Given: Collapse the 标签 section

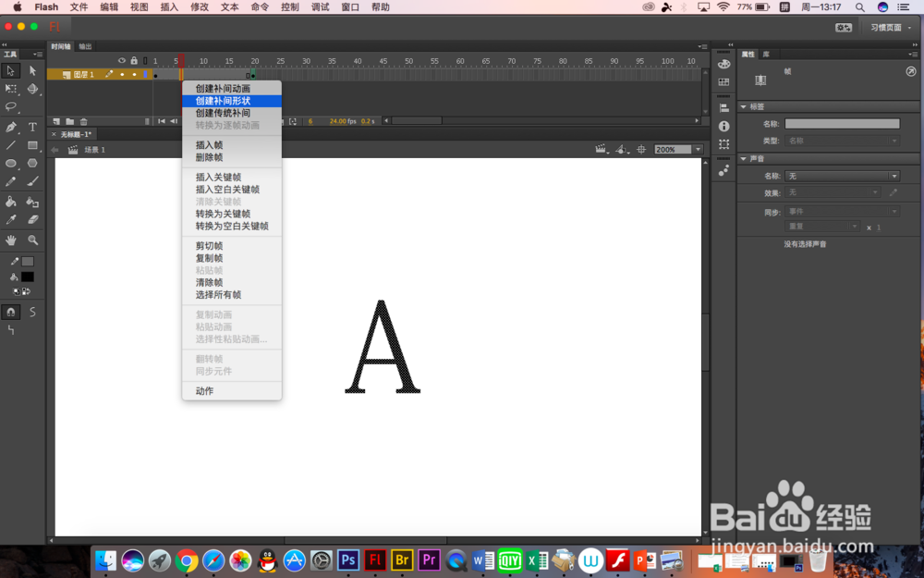Looking at the screenshot, I should click(744, 106).
